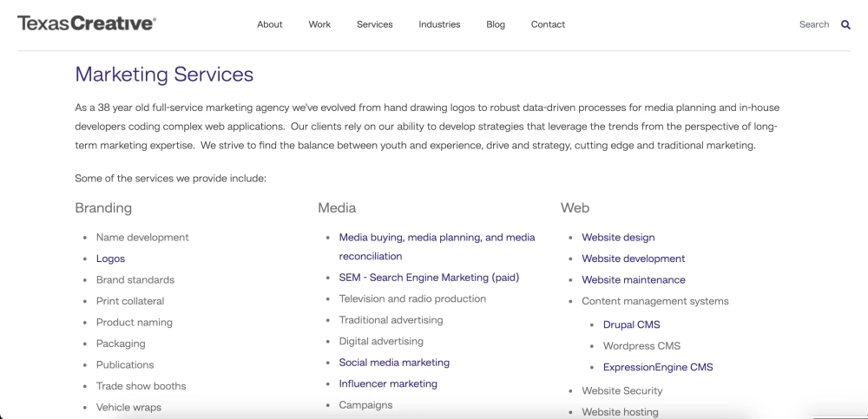Open the Drupal CMS link

pos(632,325)
